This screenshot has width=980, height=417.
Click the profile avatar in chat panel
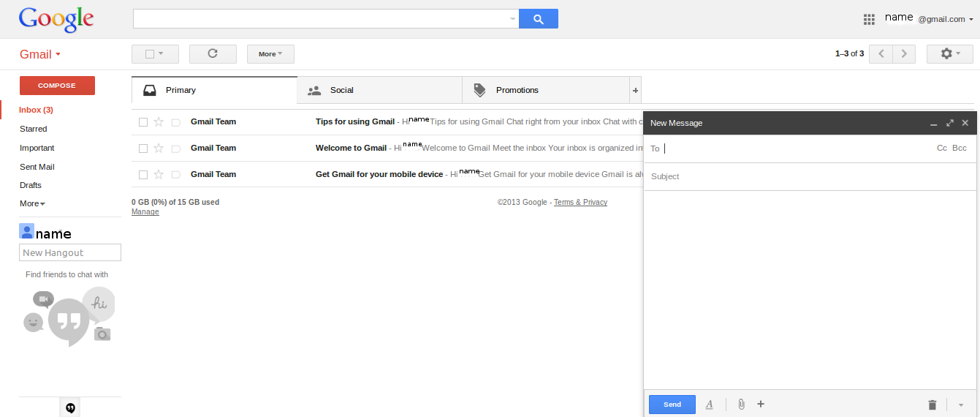coord(27,232)
